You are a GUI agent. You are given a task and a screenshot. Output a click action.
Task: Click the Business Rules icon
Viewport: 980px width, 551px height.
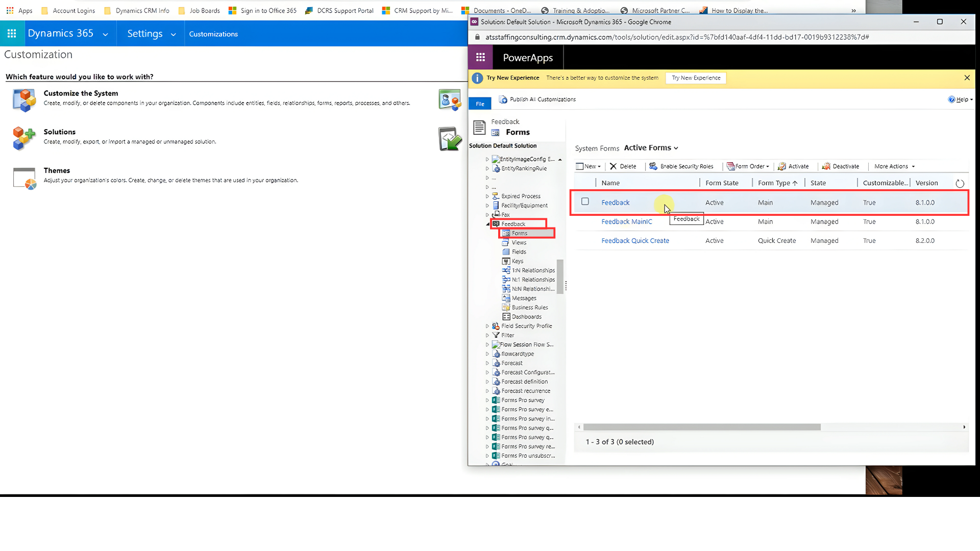point(506,308)
